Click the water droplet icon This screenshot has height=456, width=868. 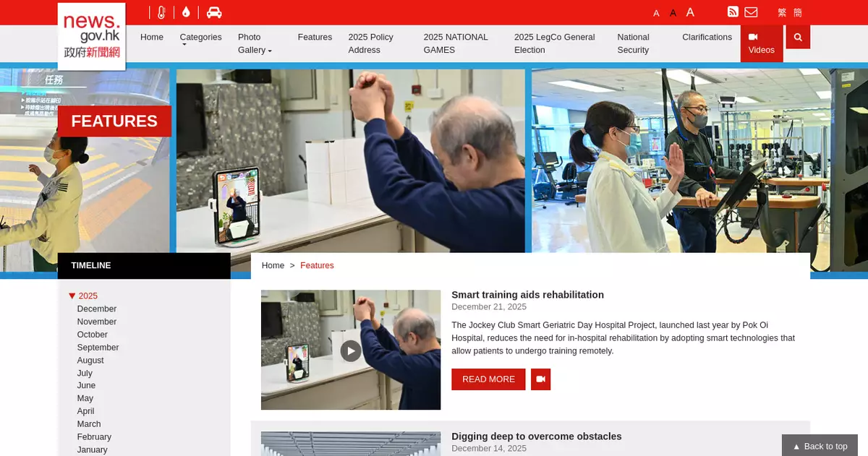(x=186, y=12)
